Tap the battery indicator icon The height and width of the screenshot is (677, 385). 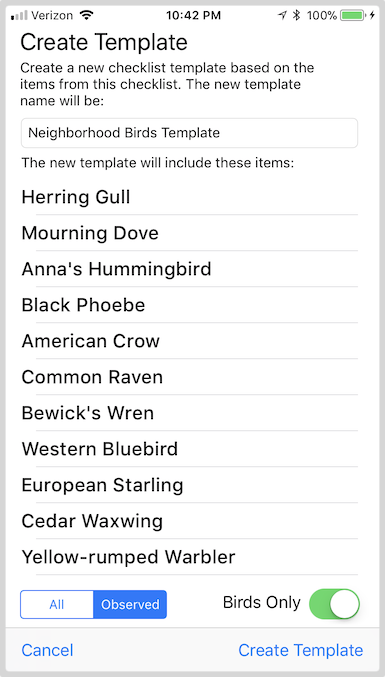(353, 16)
